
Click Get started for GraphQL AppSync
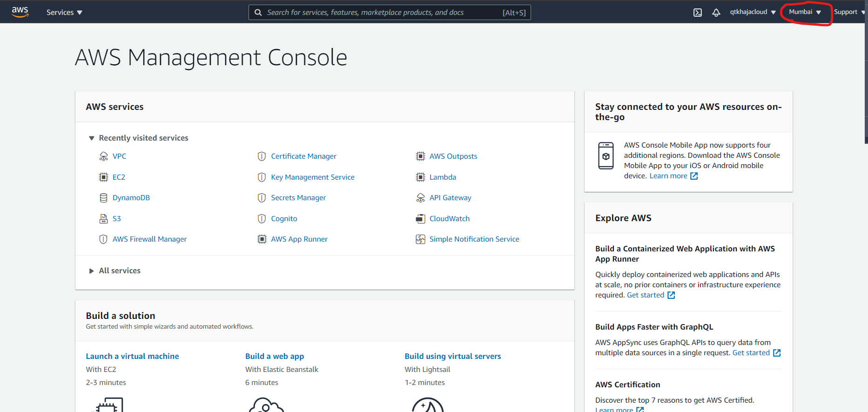(x=756, y=353)
